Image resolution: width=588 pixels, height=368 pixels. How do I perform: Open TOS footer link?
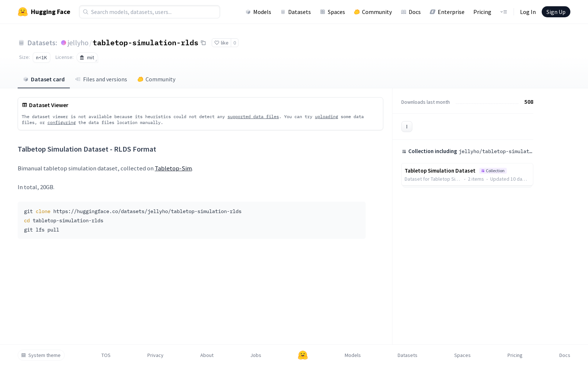(x=106, y=355)
